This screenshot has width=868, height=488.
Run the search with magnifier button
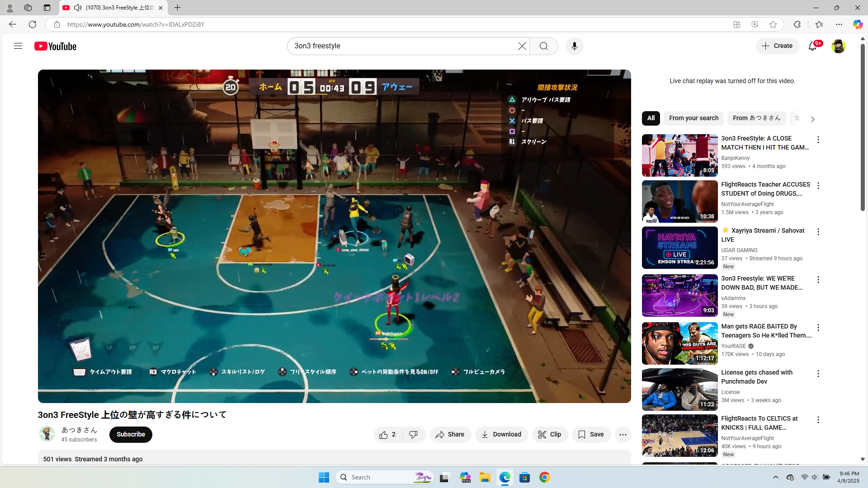tap(544, 46)
